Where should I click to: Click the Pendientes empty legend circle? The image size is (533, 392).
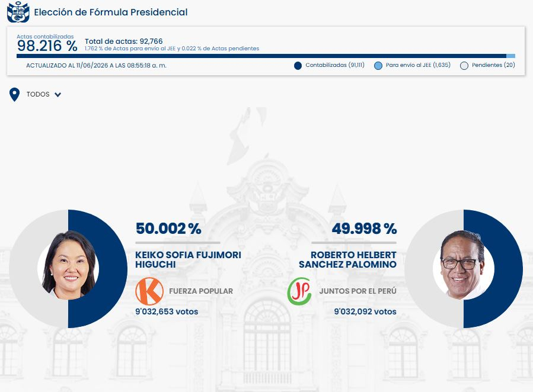tap(464, 66)
